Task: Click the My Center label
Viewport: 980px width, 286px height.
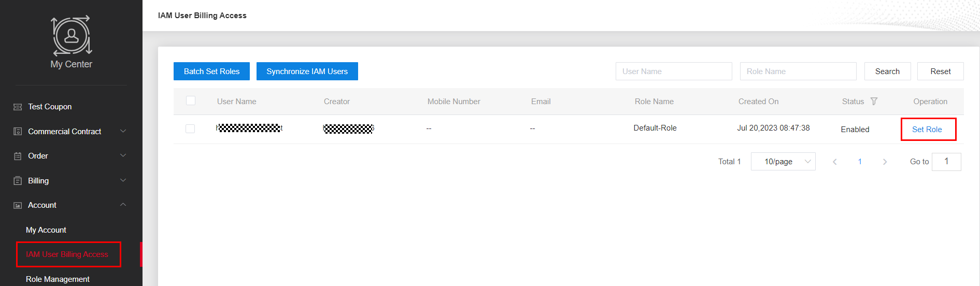Action: click(72, 64)
